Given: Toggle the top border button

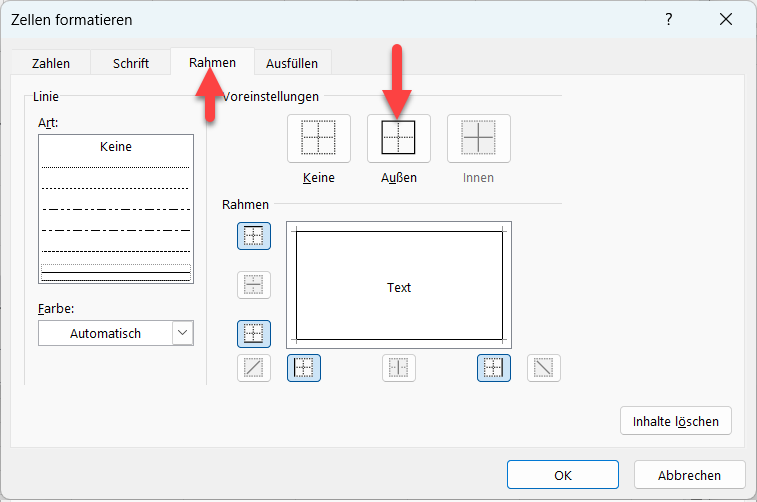Looking at the screenshot, I should pyautogui.click(x=254, y=236).
